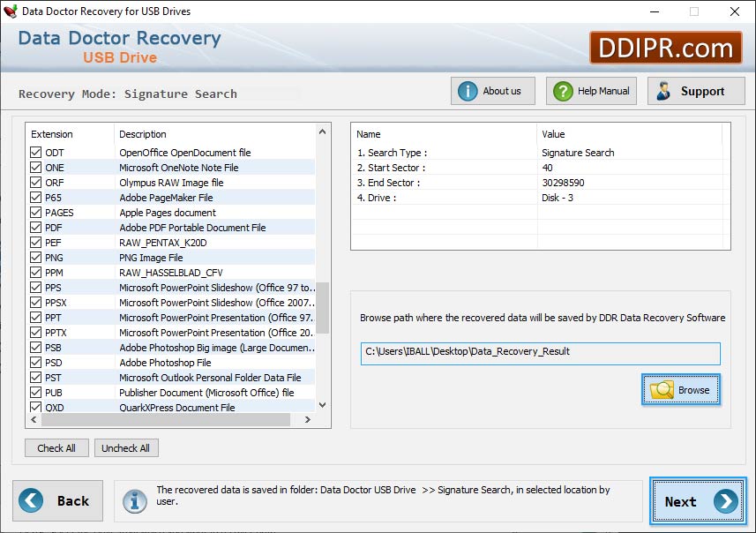Toggle the ORF checkbox
This screenshot has height=533, width=756.
pos(35,183)
